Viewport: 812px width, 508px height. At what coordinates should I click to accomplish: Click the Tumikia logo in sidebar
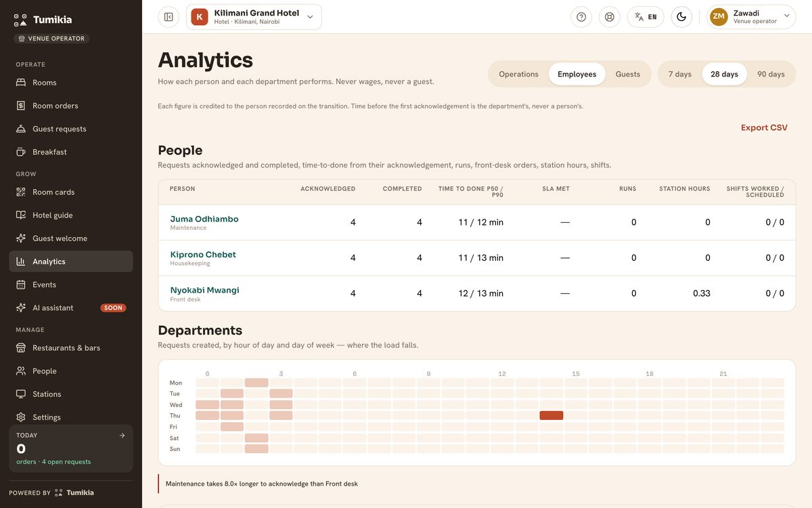[43, 20]
